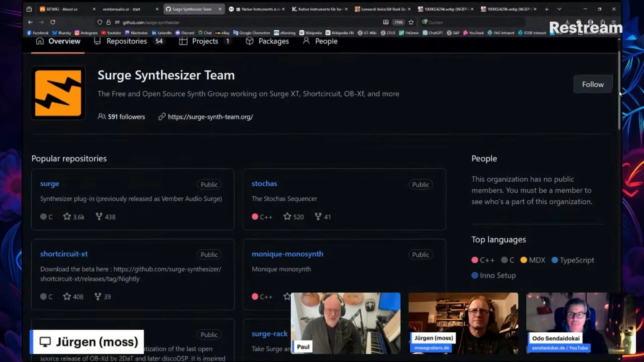Open the surge-synth-team.org website link

(x=210, y=117)
